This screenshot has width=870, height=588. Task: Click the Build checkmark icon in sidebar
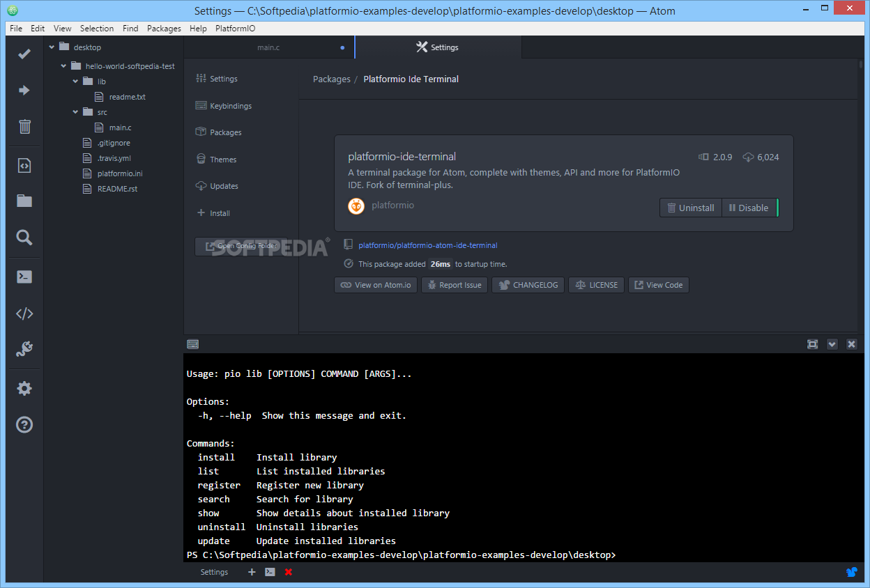click(x=24, y=54)
